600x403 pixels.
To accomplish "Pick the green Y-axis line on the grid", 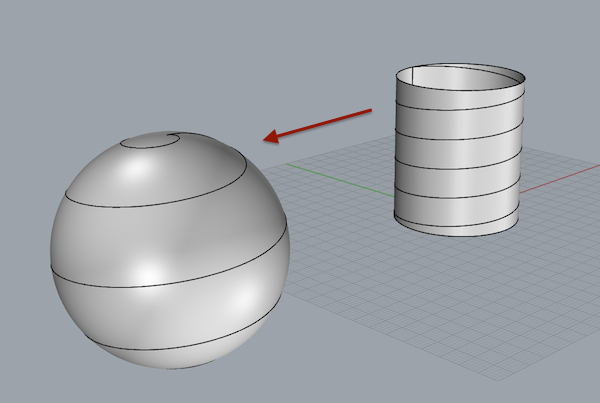I will click(340, 180).
